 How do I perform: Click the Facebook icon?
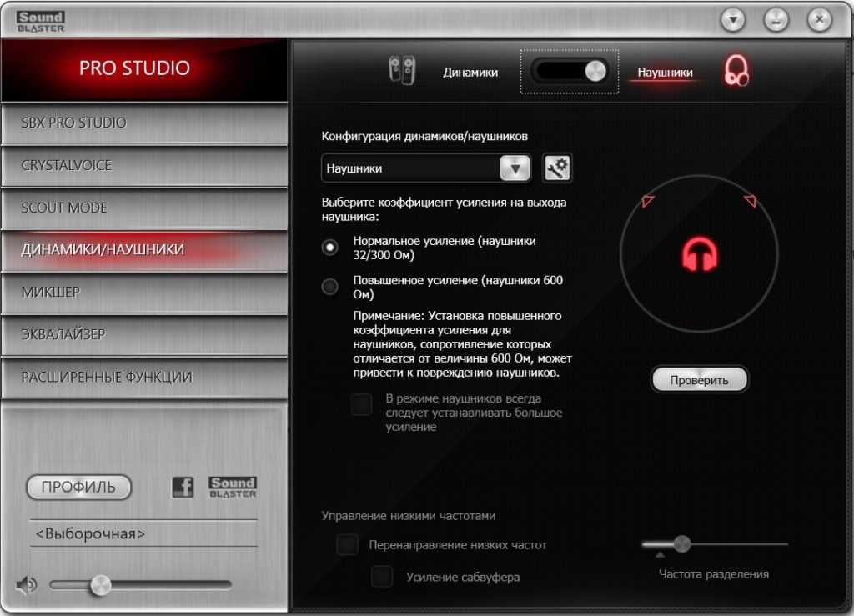tap(183, 487)
